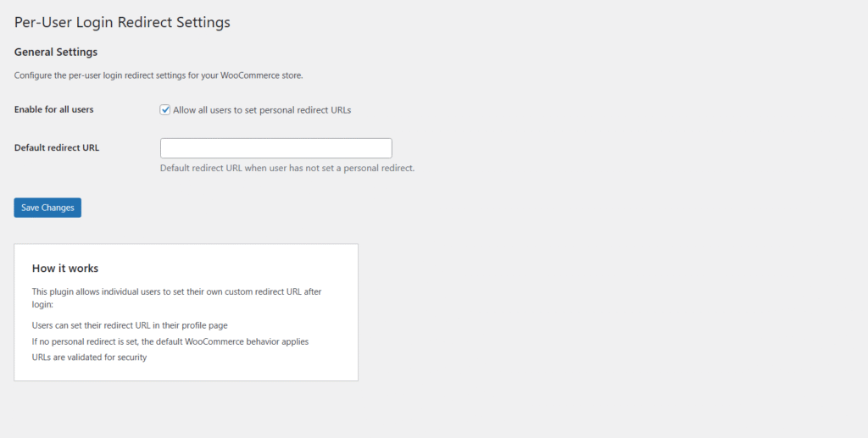Click the 'If no personal redirect is set' line

(x=170, y=341)
